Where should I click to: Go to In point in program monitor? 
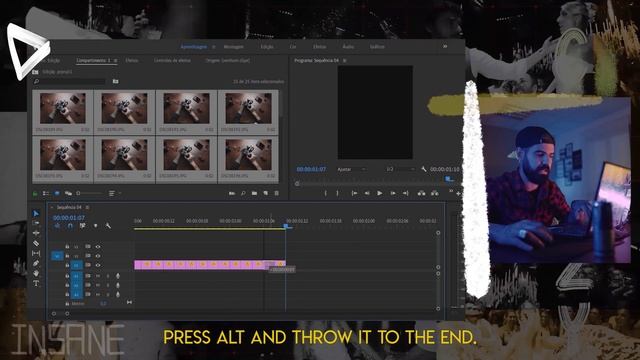(x=354, y=193)
